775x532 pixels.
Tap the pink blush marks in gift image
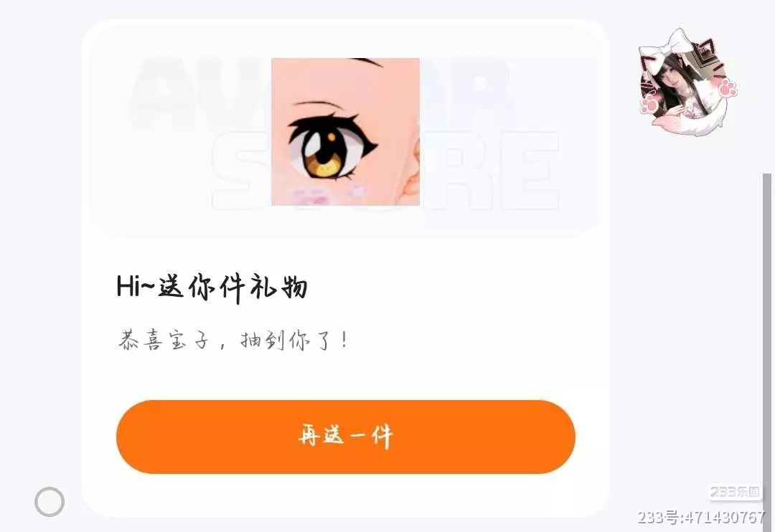[327, 196]
